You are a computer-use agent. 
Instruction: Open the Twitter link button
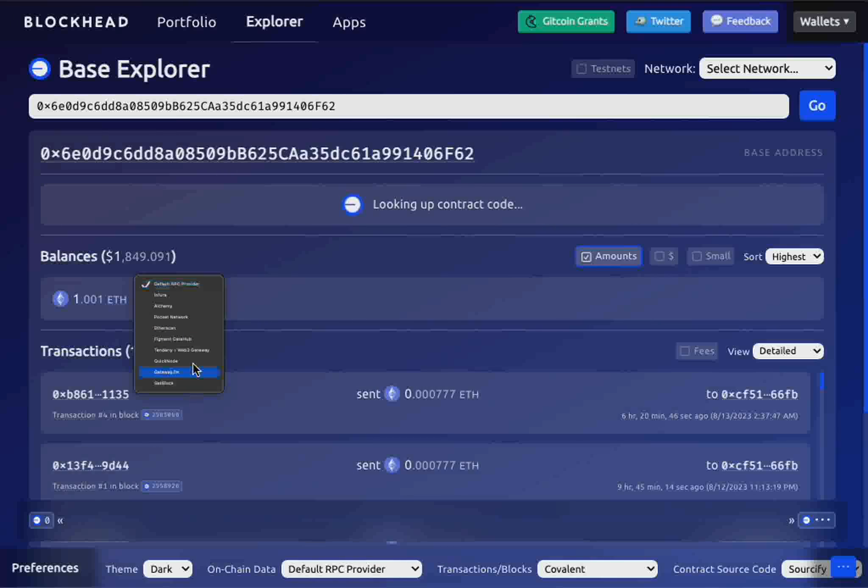[x=658, y=22]
